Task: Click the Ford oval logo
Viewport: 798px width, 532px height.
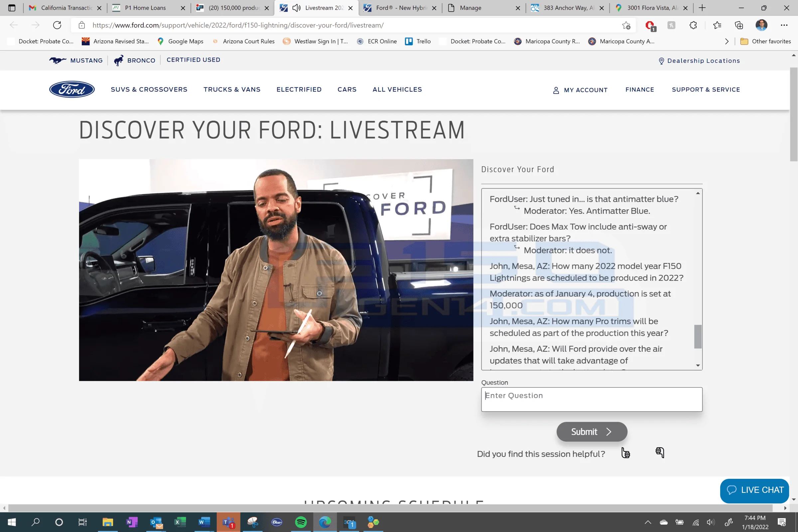Action: click(72, 89)
